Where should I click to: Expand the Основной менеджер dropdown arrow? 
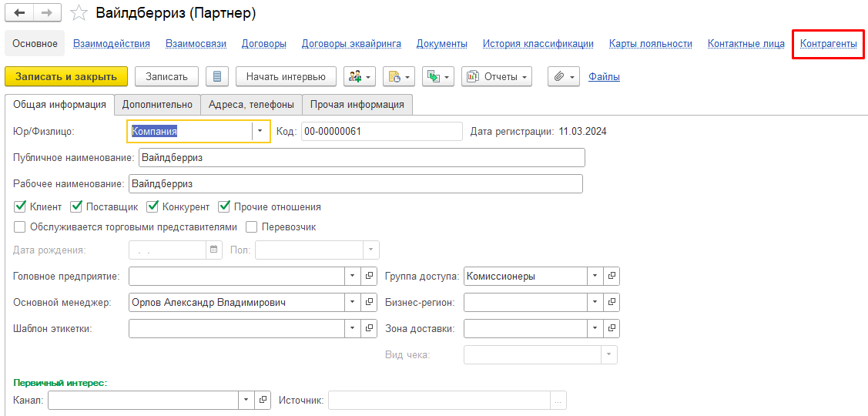(353, 303)
